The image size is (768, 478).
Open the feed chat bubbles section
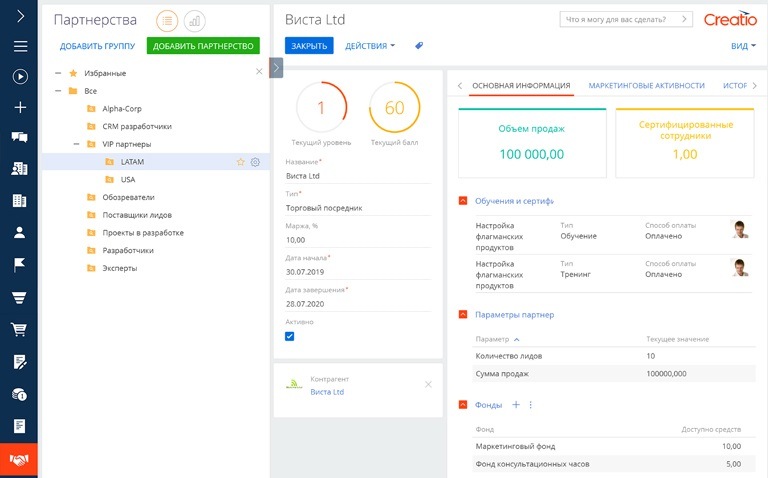[20, 137]
